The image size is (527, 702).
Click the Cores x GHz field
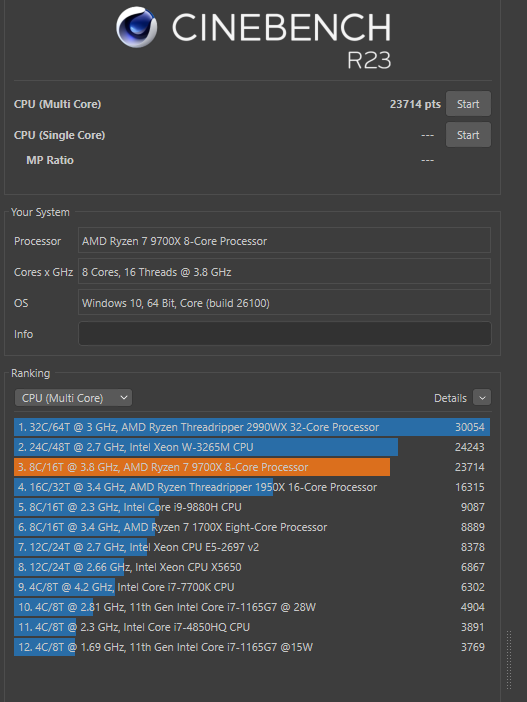click(x=285, y=271)
